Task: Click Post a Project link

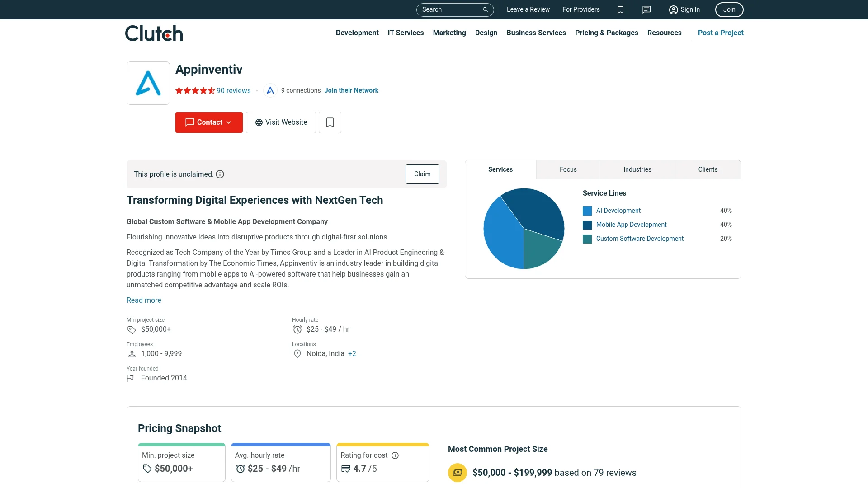Action: [x=721, y=33]
